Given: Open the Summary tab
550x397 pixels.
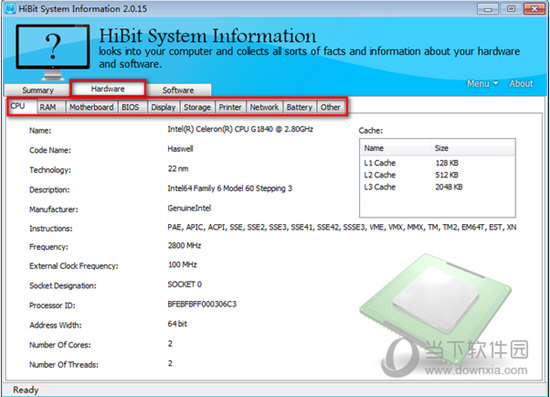Looking at the screenshot, I should click(38, 90).
